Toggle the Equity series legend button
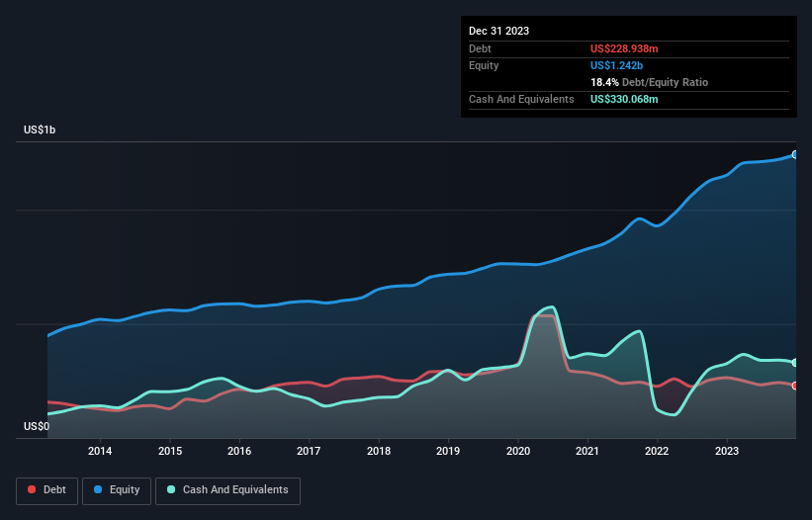812x520 pixels. [x=117, y=490]
